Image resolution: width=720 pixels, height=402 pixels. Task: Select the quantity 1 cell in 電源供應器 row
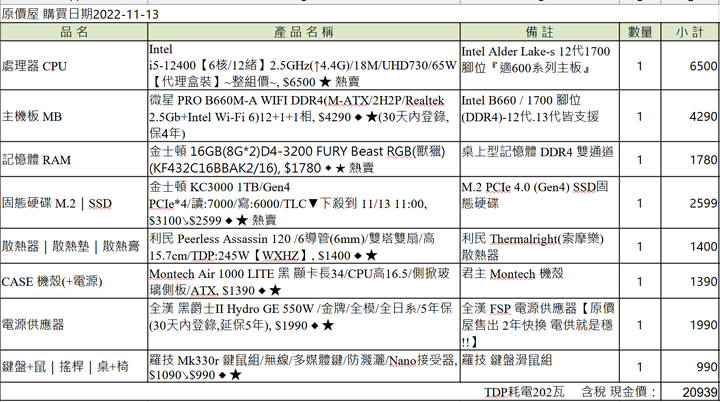640,324
